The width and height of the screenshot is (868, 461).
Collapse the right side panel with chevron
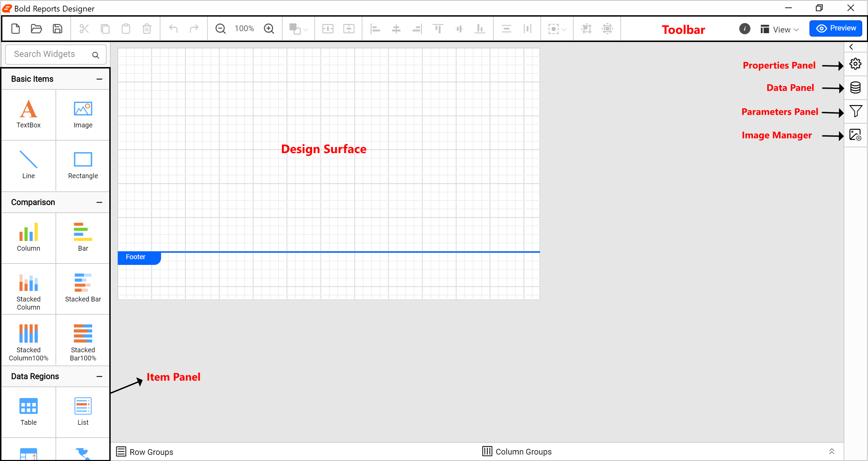(x=851, y=47)
